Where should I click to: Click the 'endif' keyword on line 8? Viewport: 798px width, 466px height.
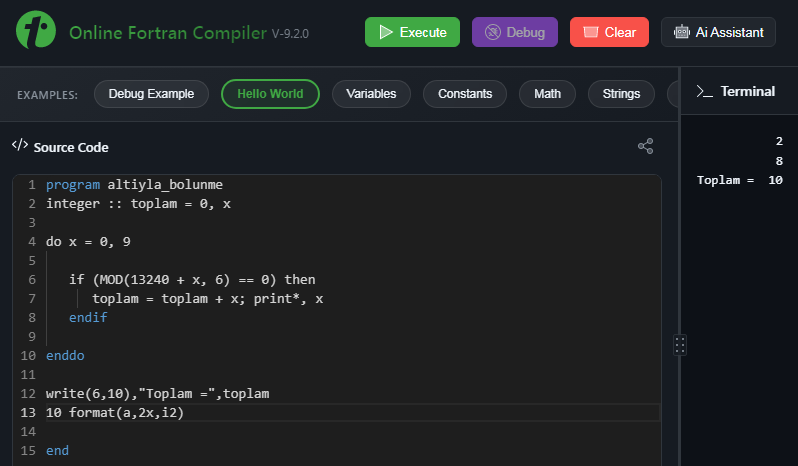point(88,317)
